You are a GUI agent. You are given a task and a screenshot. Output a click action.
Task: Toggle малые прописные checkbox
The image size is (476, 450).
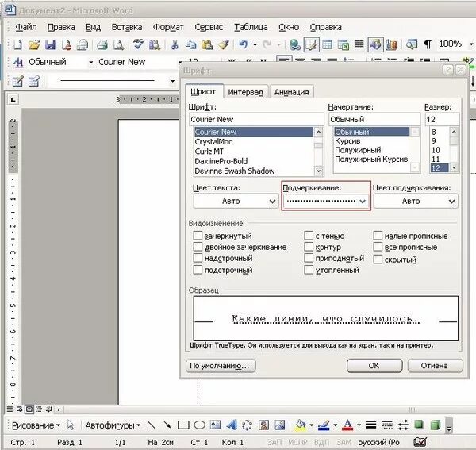(378, 236)
